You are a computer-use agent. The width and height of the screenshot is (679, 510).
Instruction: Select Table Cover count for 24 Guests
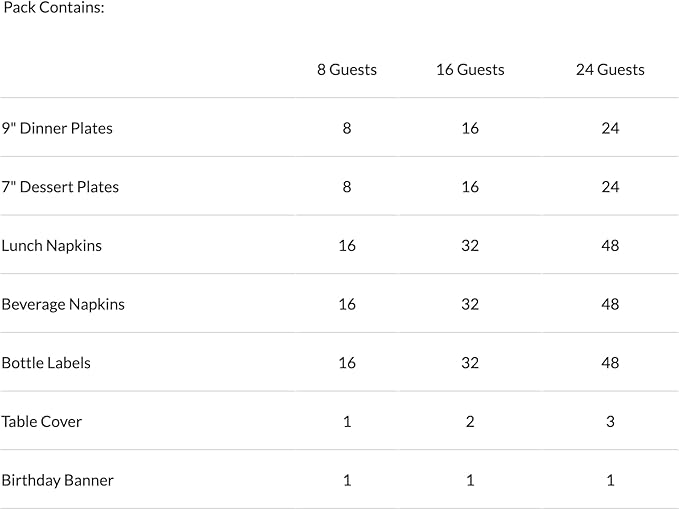610,422
